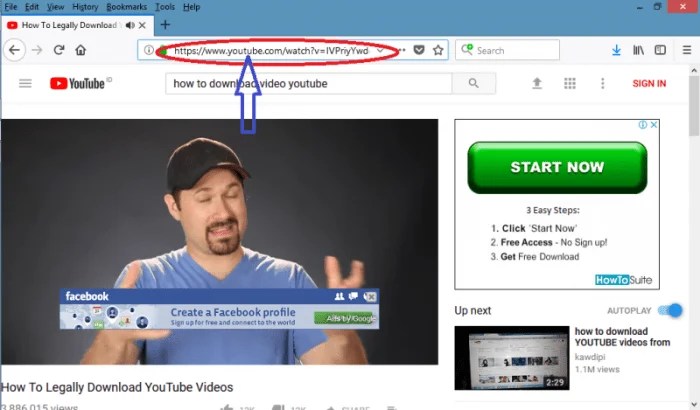
Task: Click the YouTube search magnifier button
Action: pyautogui.click(x=474, y=84)
